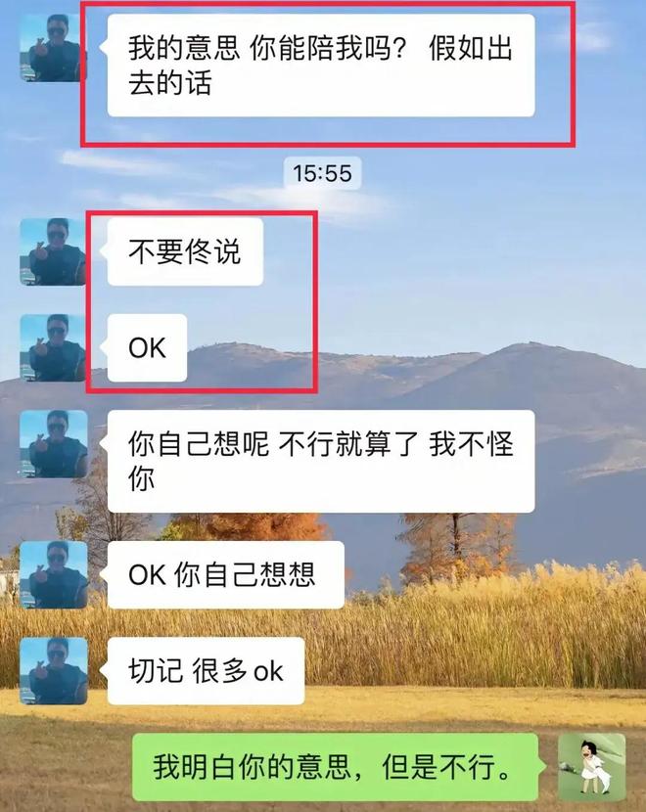Tap the '切记 很多 ok' message bubble
Screen dimensions: 646x812
[x=207, y=671]
